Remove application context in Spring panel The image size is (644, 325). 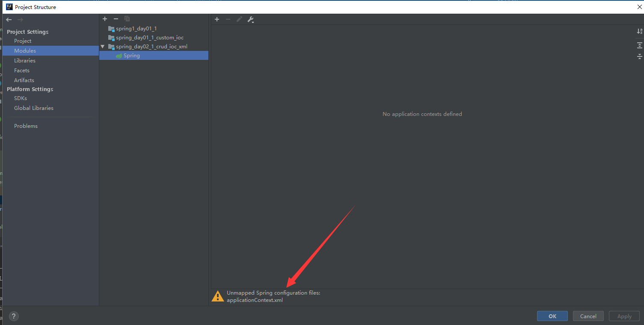coord(228,19)
